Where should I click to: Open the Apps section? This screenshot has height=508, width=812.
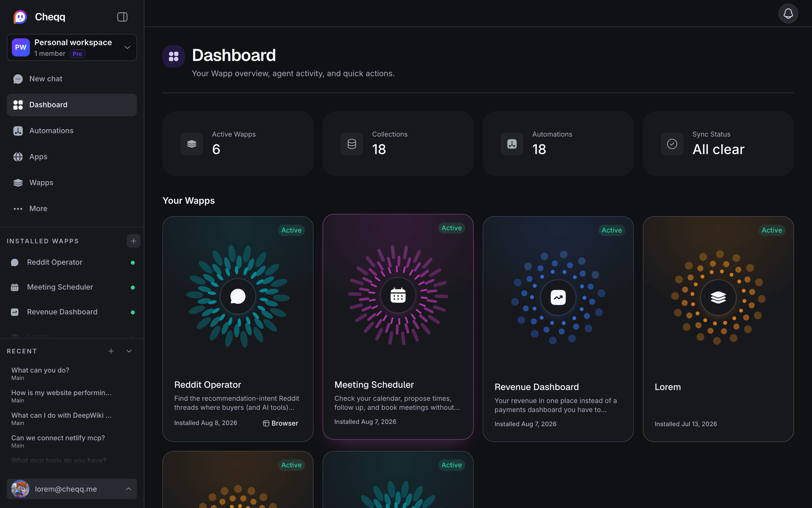pyautogui.click(x=72, y=157)
